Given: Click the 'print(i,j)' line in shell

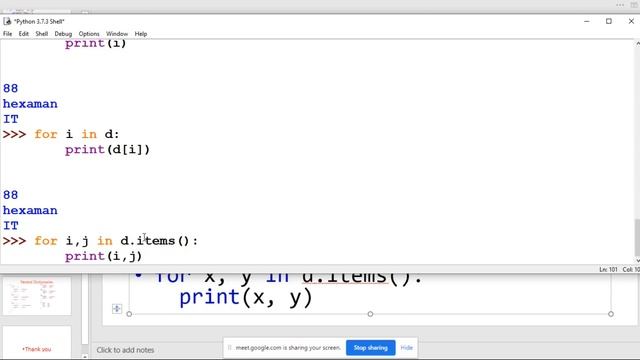Looking at the screenshot, I should tap(103, 256).
